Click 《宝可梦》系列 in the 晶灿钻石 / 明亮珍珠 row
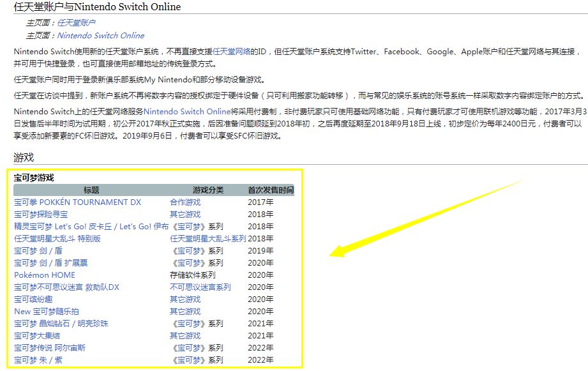 click(198, 324)
